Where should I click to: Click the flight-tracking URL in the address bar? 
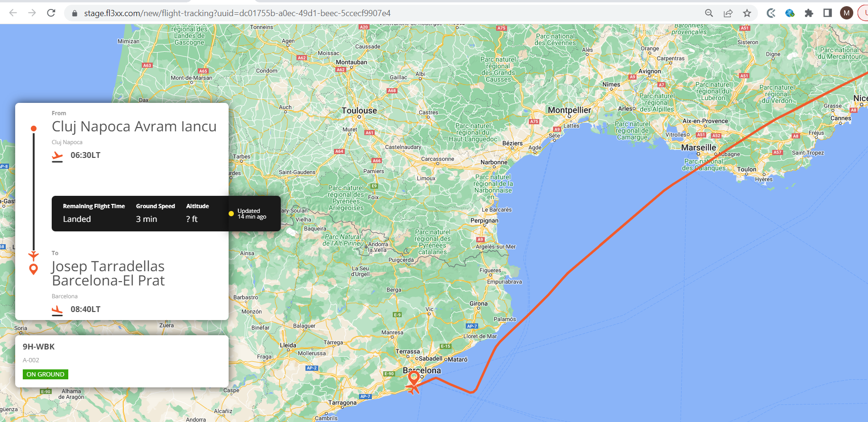point(237,13)
